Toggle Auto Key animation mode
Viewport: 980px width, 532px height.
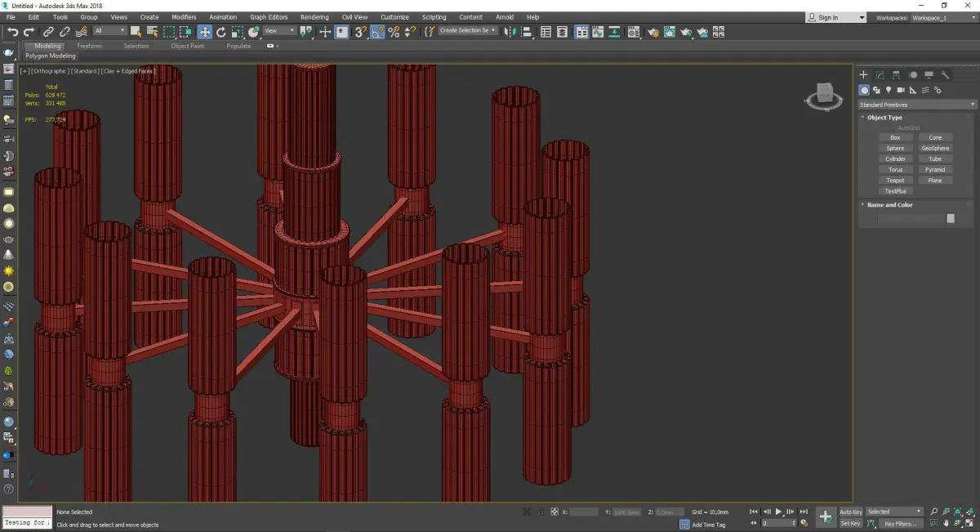coord(850,512)
